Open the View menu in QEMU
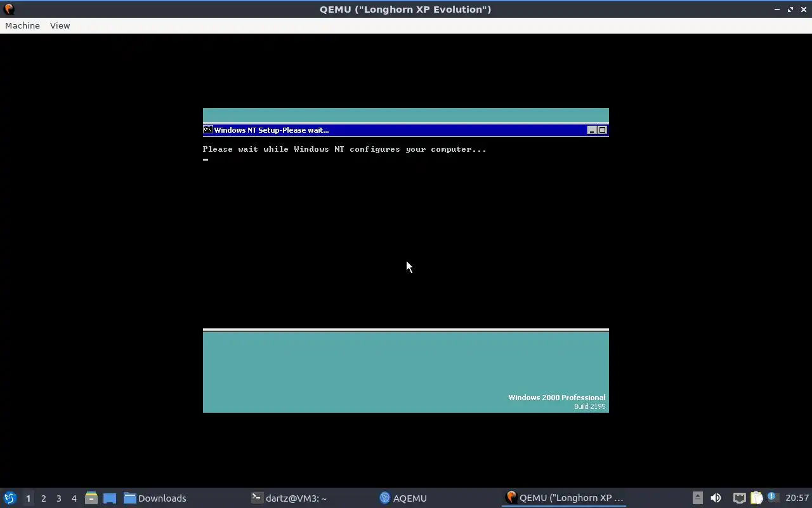 click(x=60, y=25)
